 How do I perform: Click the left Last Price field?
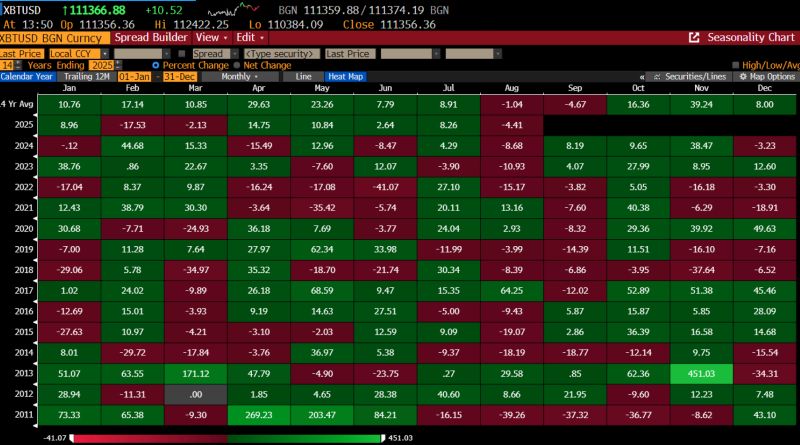[21, 54]
